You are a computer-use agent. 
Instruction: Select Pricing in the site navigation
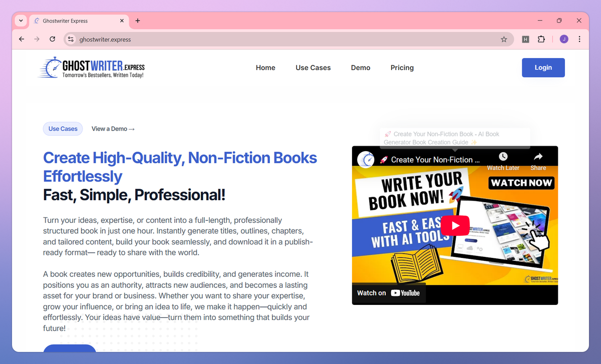tap(402, 68)
